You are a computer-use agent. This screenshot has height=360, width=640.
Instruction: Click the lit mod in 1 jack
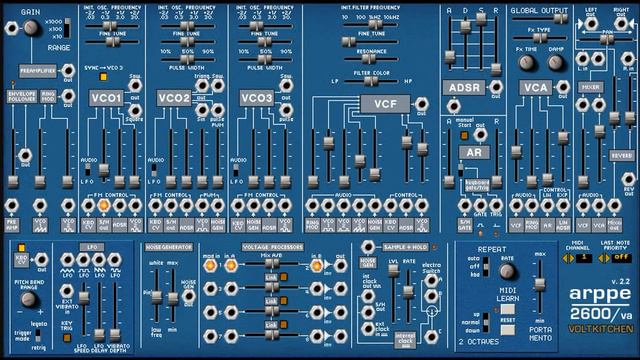[x=211, y=266]
